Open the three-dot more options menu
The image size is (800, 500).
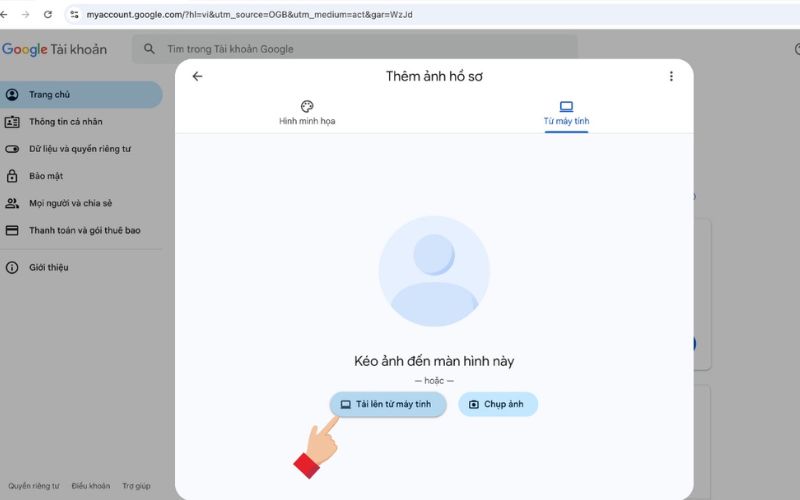pos(671,76)
